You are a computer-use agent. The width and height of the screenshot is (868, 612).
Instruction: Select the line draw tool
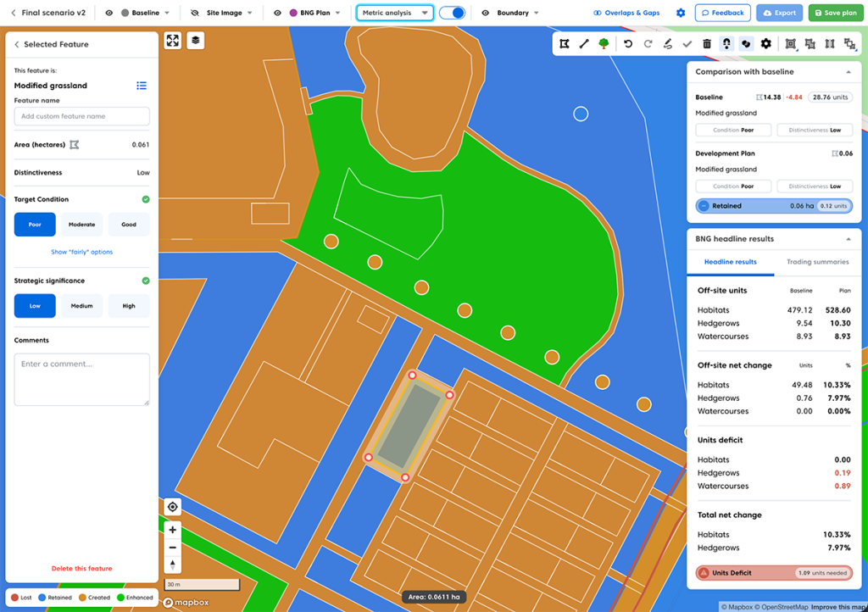(584, 44)
